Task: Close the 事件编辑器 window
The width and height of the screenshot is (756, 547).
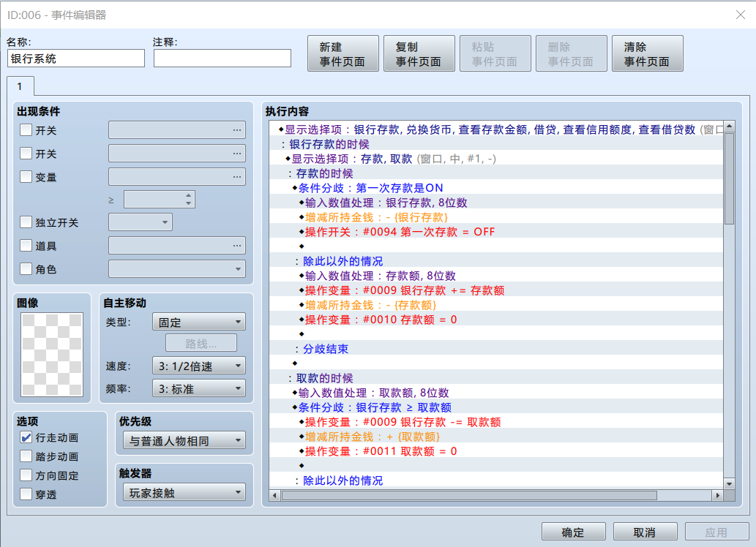Action: tap(741, 15)
